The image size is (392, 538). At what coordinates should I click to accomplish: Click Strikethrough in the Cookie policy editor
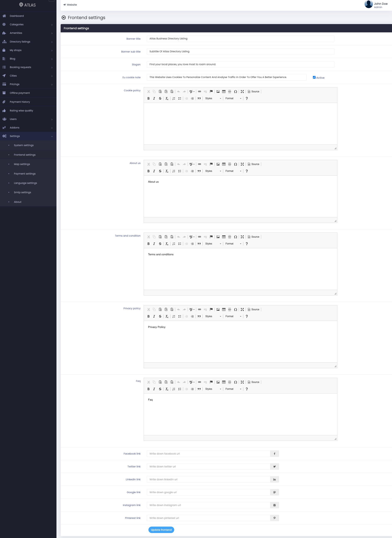(x=160, y=98)
